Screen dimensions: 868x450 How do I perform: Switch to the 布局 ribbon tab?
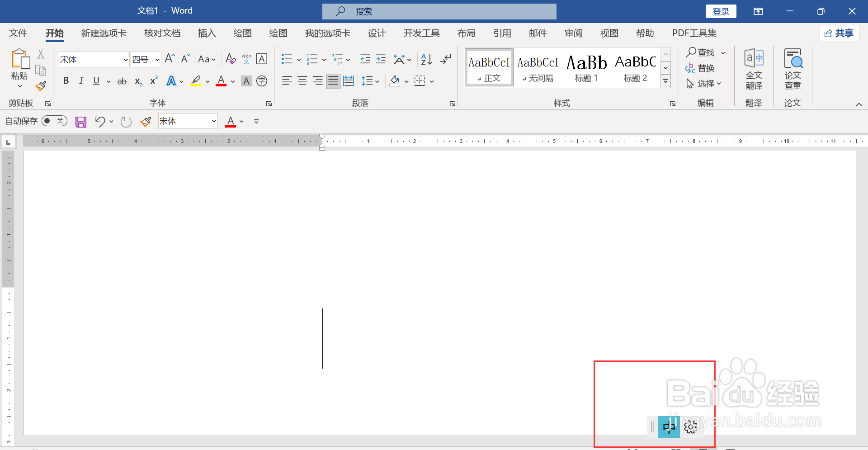pyautogui.click(x=466, y=33)
